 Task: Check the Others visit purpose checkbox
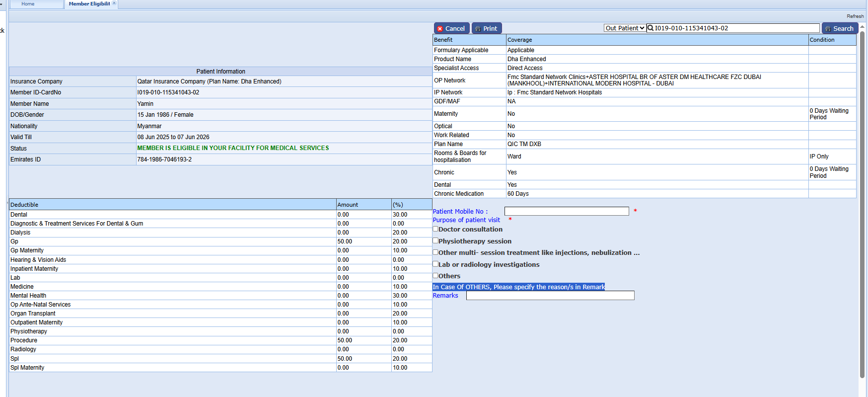[435, 275]
